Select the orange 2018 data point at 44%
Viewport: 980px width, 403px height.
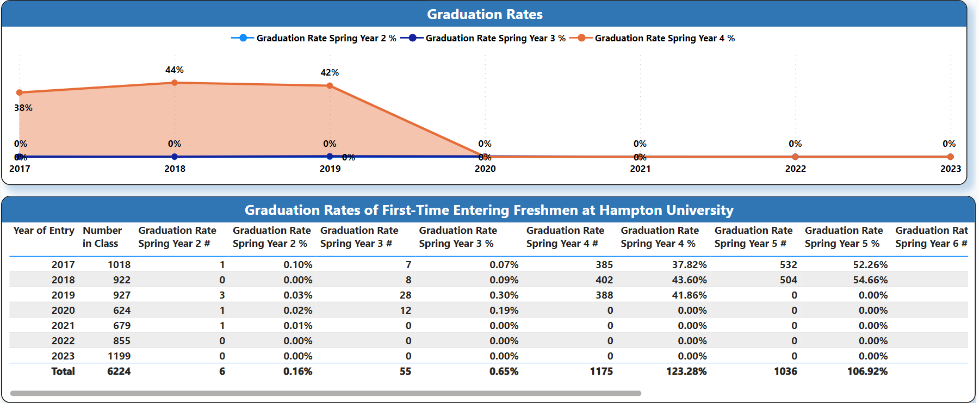[x=175, y=83]
